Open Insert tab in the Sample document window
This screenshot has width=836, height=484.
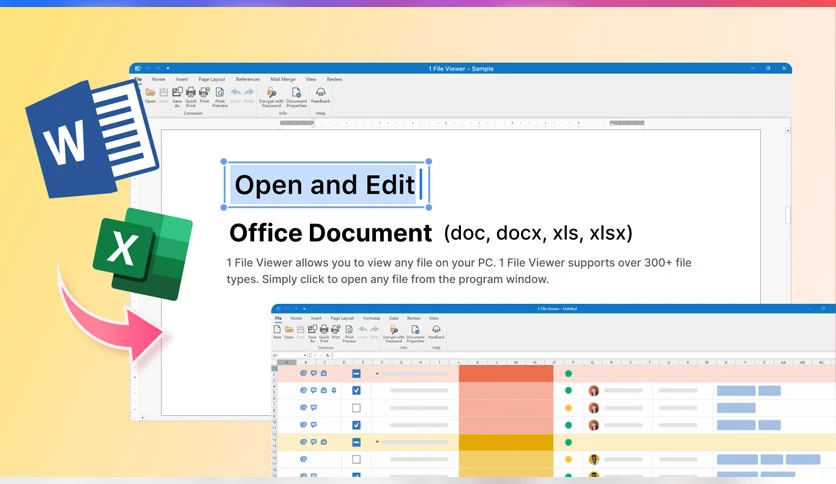point(182,79)
